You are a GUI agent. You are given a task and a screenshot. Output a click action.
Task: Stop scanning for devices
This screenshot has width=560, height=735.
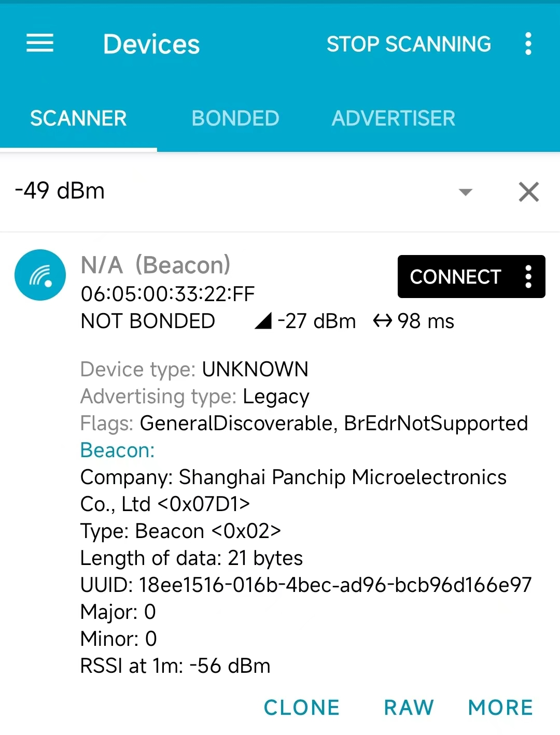(x=409, y=44)
